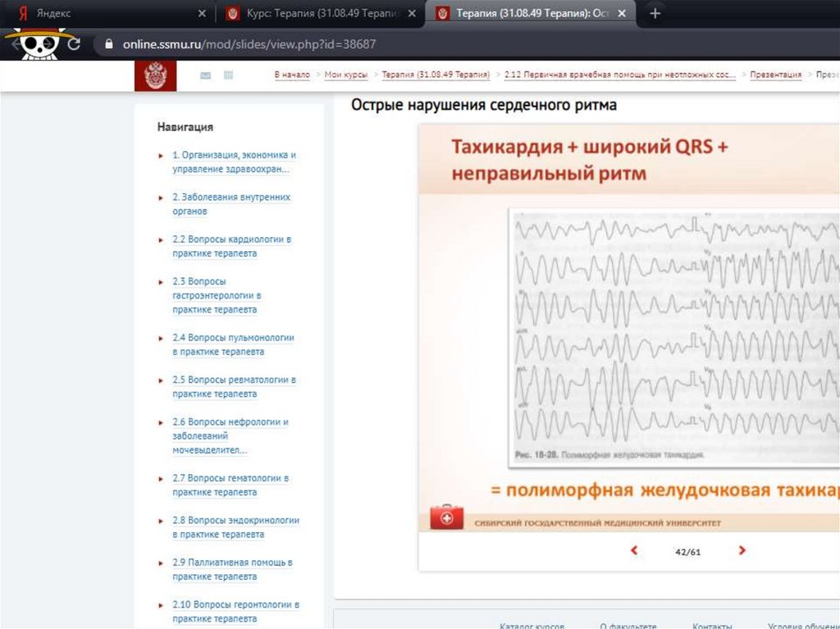Click the Навигация panel heading
Screen dimensions: 840x629
click(185, 127)
